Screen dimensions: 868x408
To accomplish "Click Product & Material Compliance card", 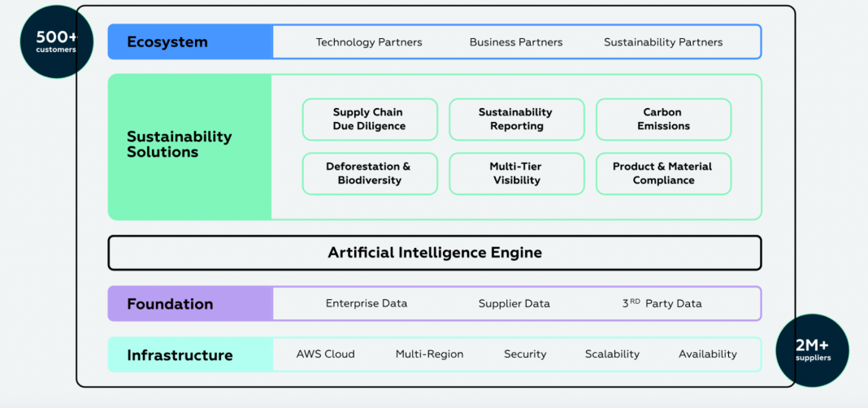I will [x=663, y=173].
